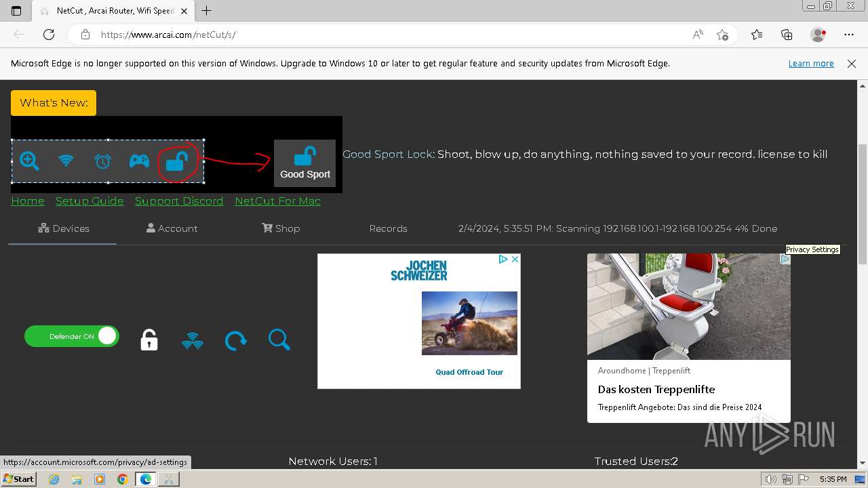Open Edge Settings and more menu
Image resolution: width=868 pixels, height=488 pixels.
point(849,35)
